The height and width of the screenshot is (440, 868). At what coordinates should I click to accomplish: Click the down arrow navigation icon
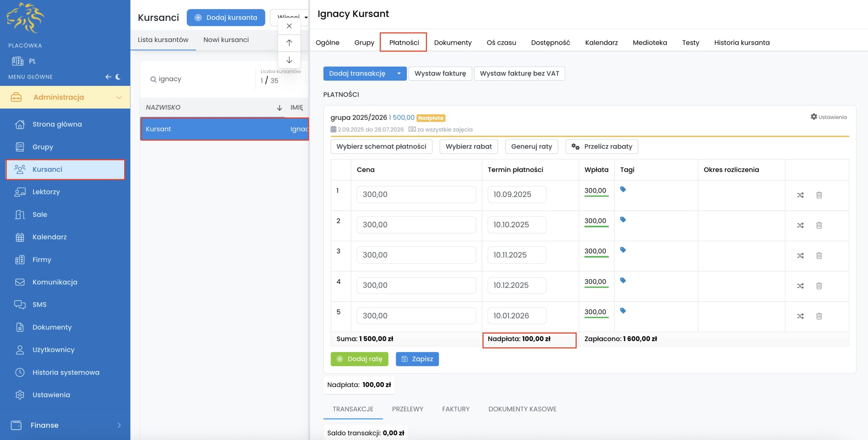coord(289,60)
